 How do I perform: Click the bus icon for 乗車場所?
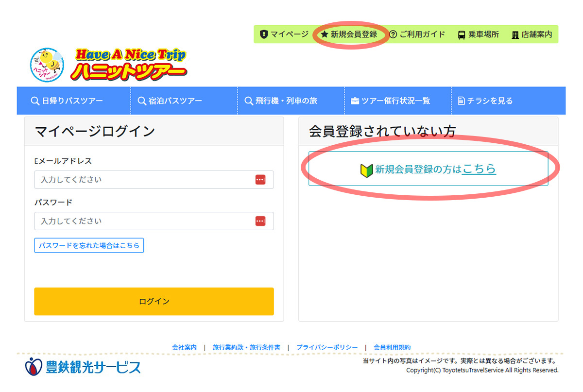pos(462,34)
